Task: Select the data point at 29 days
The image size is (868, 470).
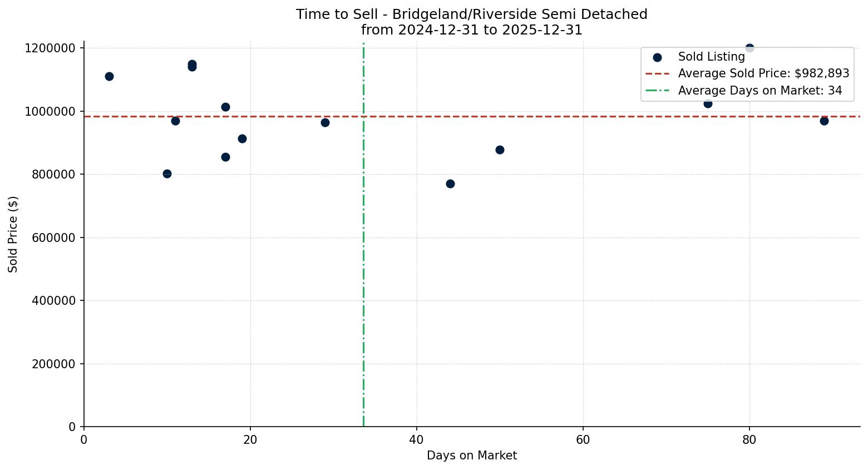Action: point(325,122)
